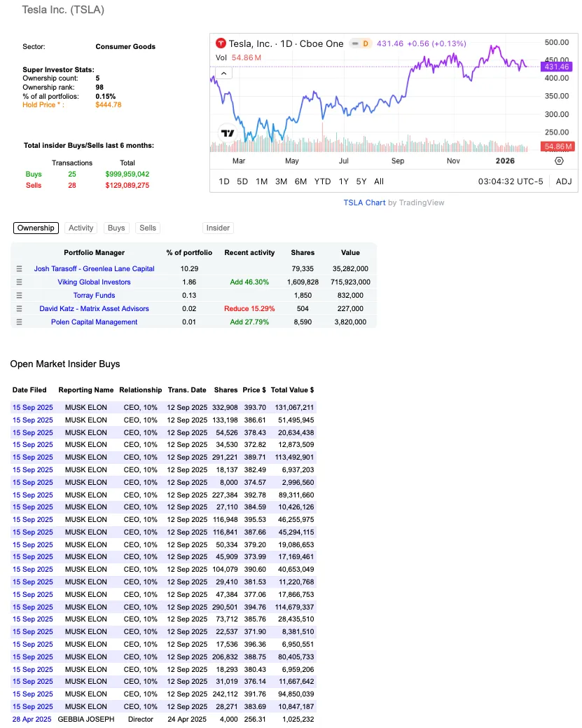
Task: Open Josh Tarasoff - Greenlea Lane Capital link
Action: [95, 269]
